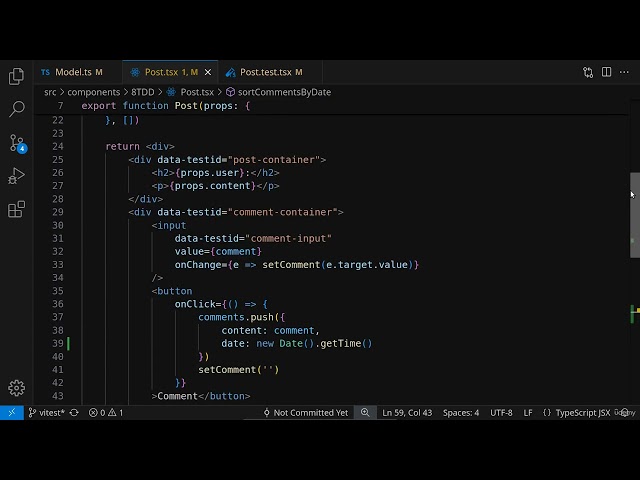
Task: Click Ln 59, Col 43 to go to line
Action: click(x=407, y=413)
